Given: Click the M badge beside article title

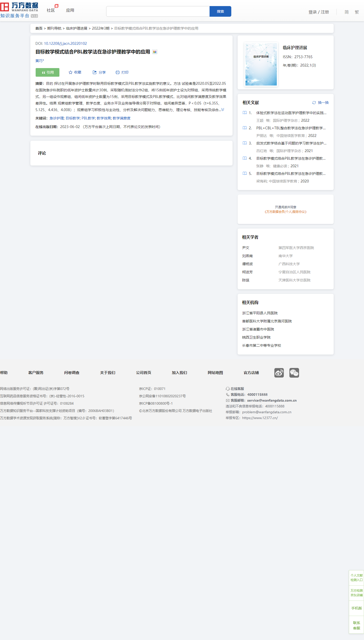Looking at the screenshot, I should point(155,52).
